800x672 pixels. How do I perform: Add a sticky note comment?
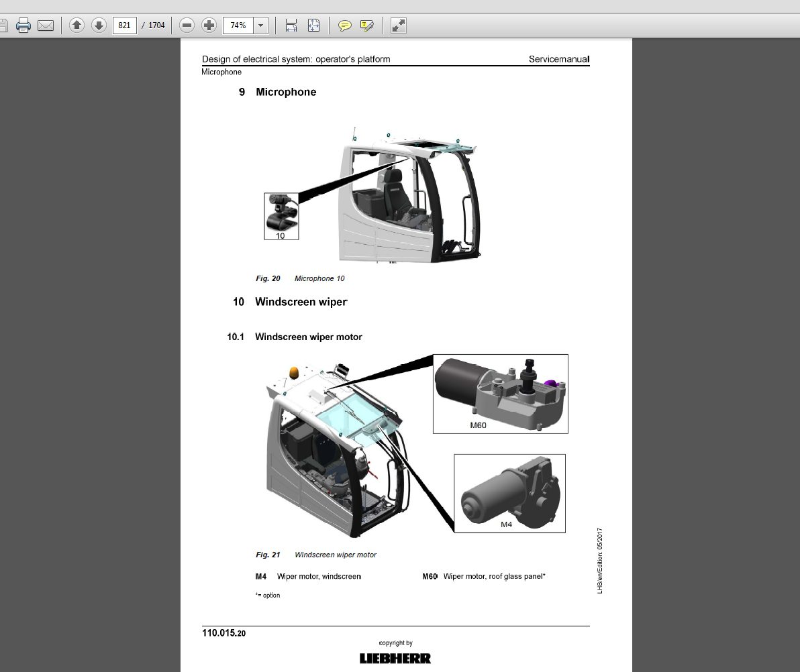(x=345, y=25)
